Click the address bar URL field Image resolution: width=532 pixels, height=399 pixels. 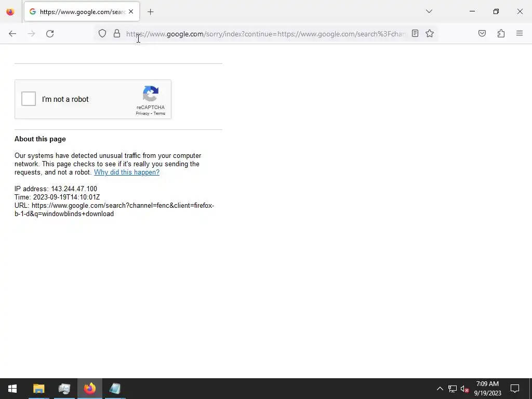pyautogui.click(x=266, y=34)
